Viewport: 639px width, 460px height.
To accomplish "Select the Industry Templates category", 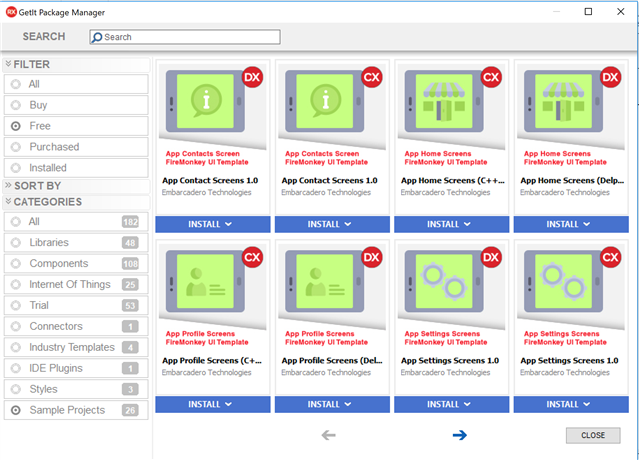I will point(76,347).
